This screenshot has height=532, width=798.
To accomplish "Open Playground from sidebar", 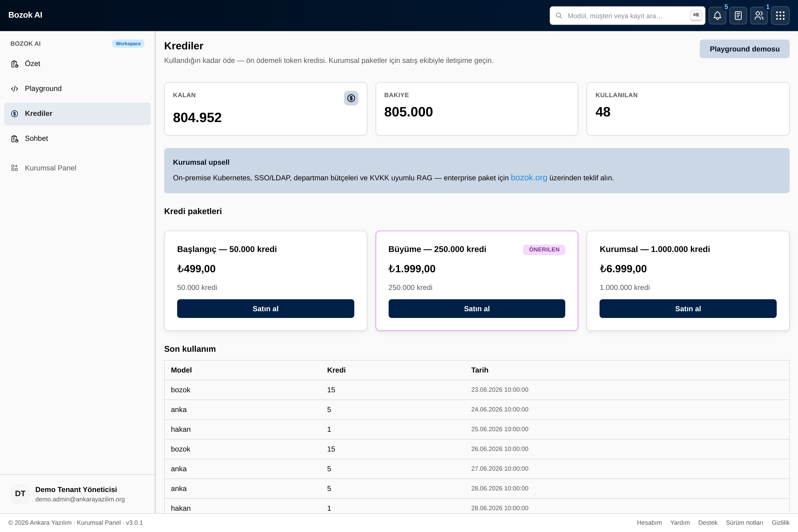I will pyautogui.click(x=77, y=89).
